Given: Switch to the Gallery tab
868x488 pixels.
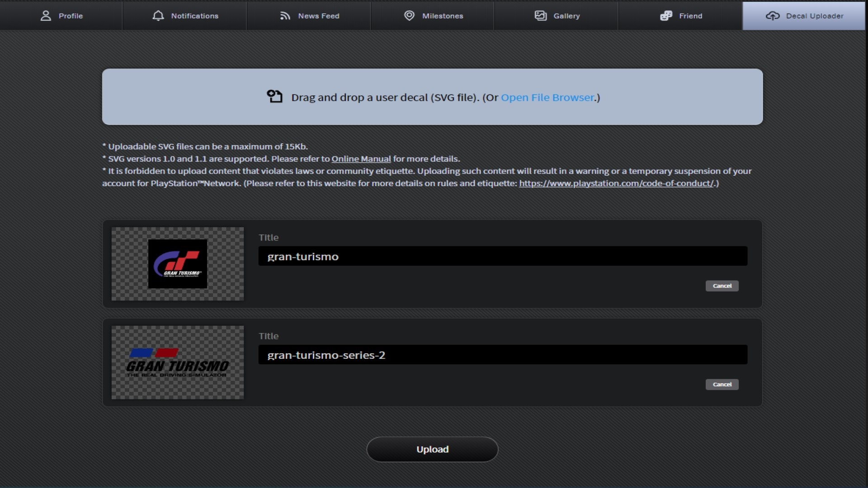Looking at the screenshot, I should pyautogui.click(x=566, y=16).
